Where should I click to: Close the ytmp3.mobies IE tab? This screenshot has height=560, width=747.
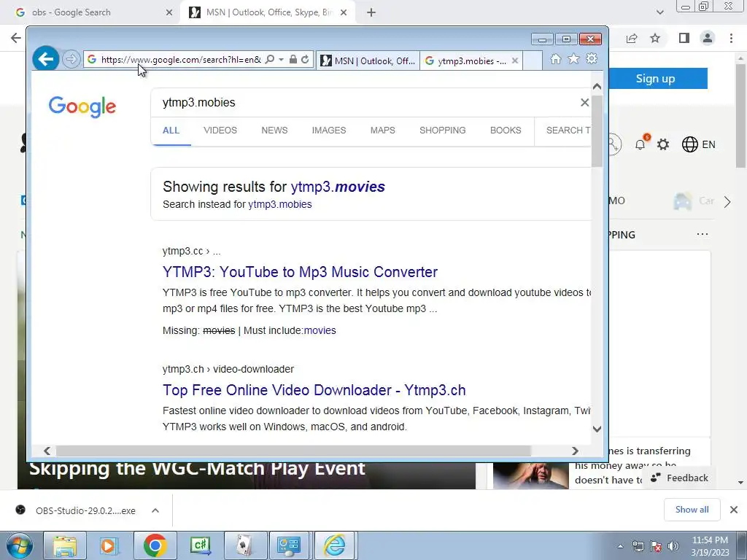click(x=514, y=61)
